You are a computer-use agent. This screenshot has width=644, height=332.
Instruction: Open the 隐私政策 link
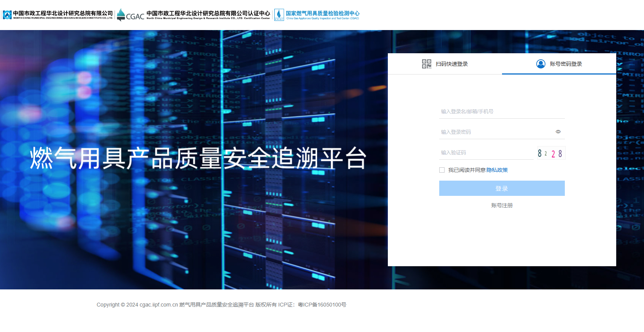point(497,170)
